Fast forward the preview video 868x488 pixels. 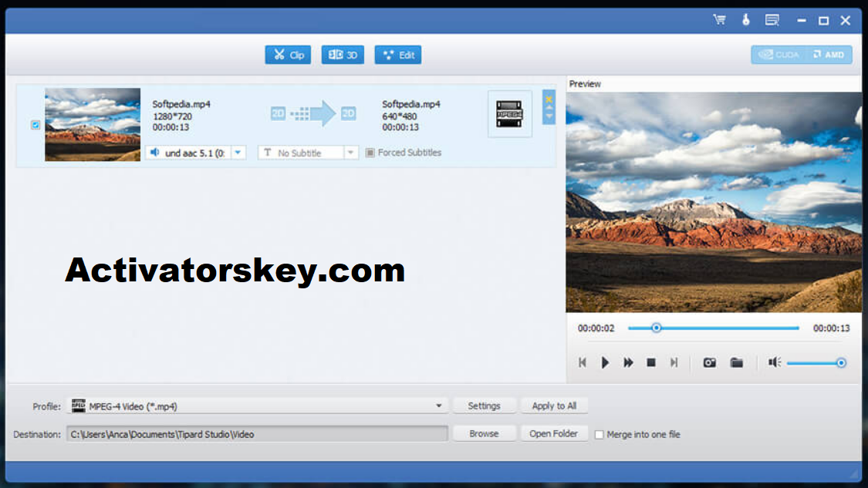tap(628, 362)
